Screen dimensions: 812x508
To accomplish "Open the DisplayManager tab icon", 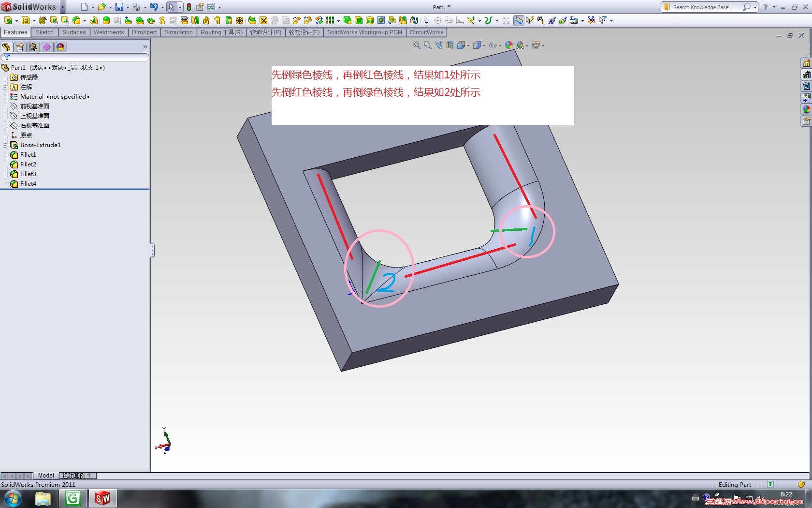I will pos(60,47).
